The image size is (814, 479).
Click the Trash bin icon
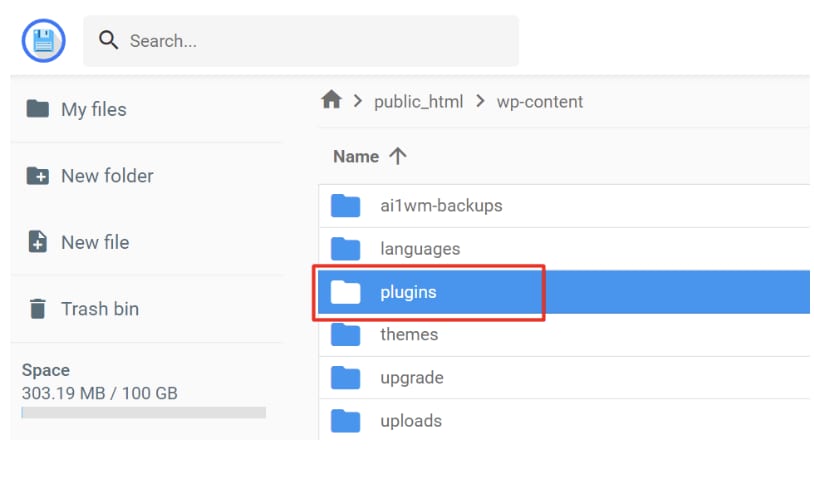click(x=38, y=309)
